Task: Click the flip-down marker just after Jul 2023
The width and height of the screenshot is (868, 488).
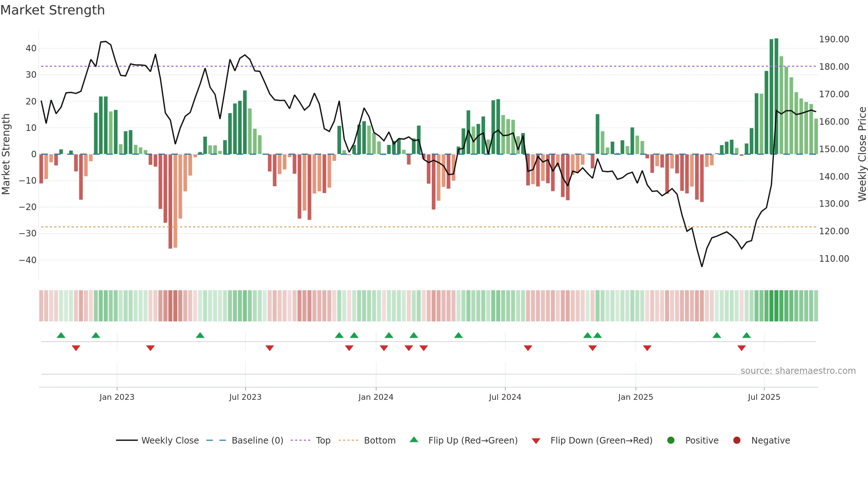Action: point(269,348)
